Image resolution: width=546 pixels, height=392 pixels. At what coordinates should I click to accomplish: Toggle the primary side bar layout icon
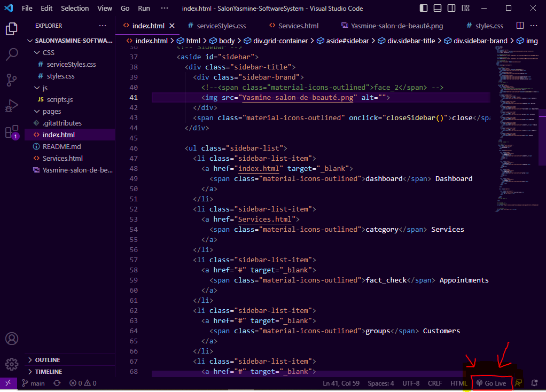coord(424,8)
